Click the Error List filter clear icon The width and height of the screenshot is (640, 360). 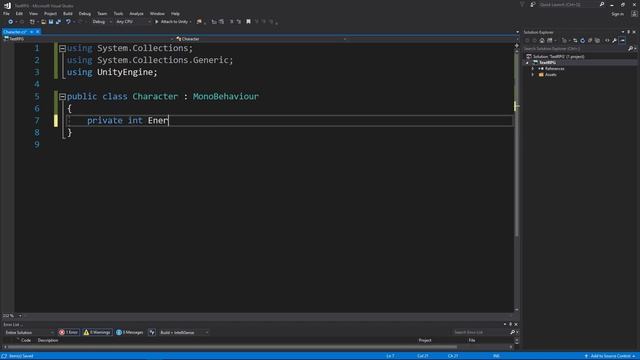(152, 332)
